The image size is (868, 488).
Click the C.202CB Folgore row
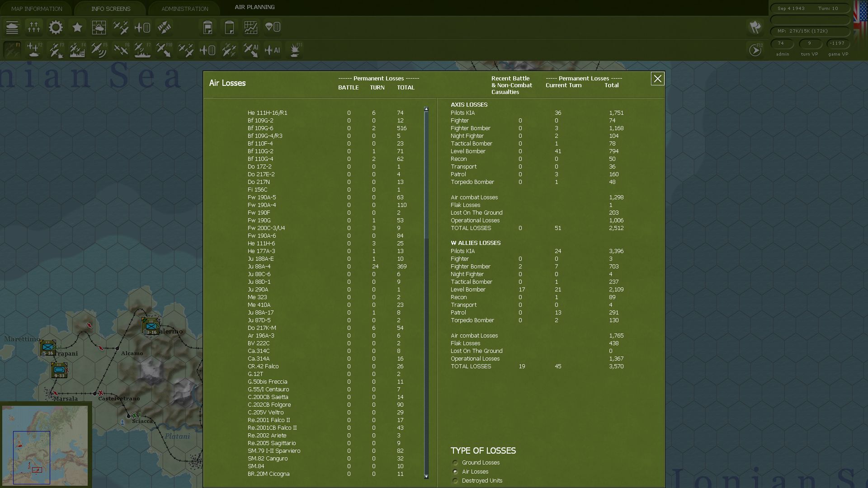[328, 405]
